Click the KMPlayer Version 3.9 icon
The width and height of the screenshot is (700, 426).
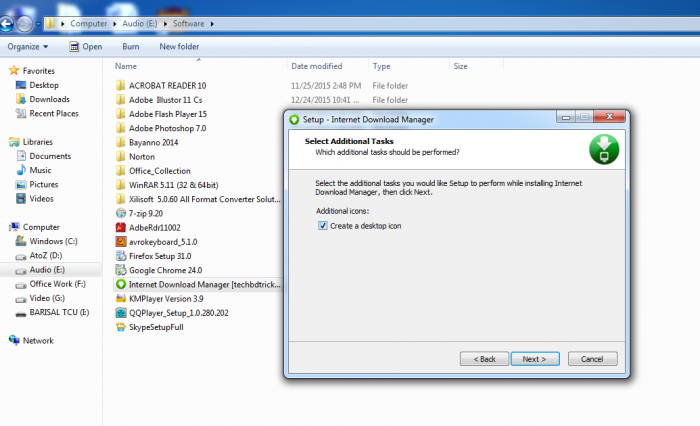tap(121, 298)
